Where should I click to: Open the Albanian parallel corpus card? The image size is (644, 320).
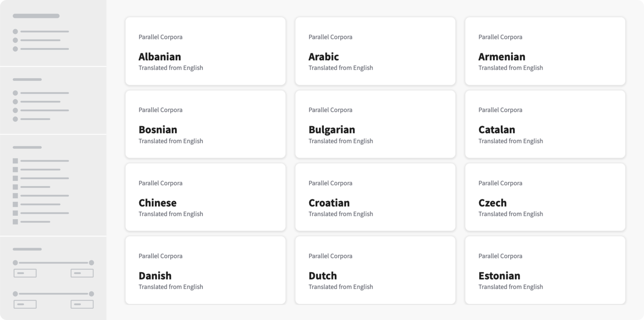tap(205, 51)
